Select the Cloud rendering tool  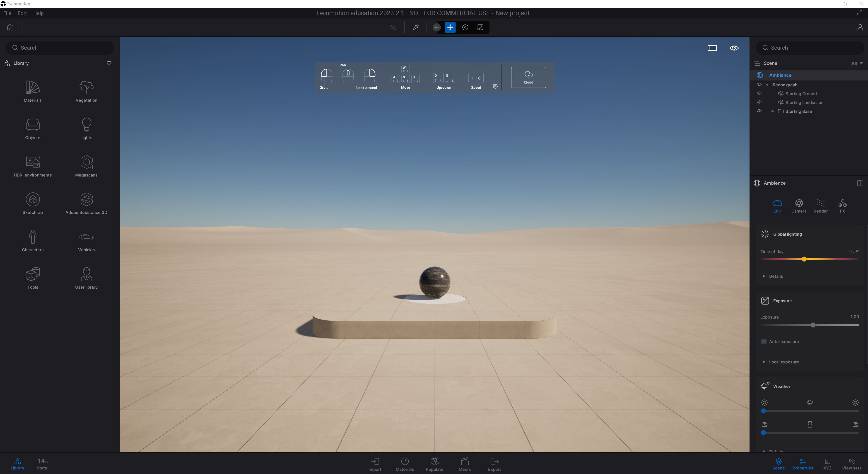(528, 77)
